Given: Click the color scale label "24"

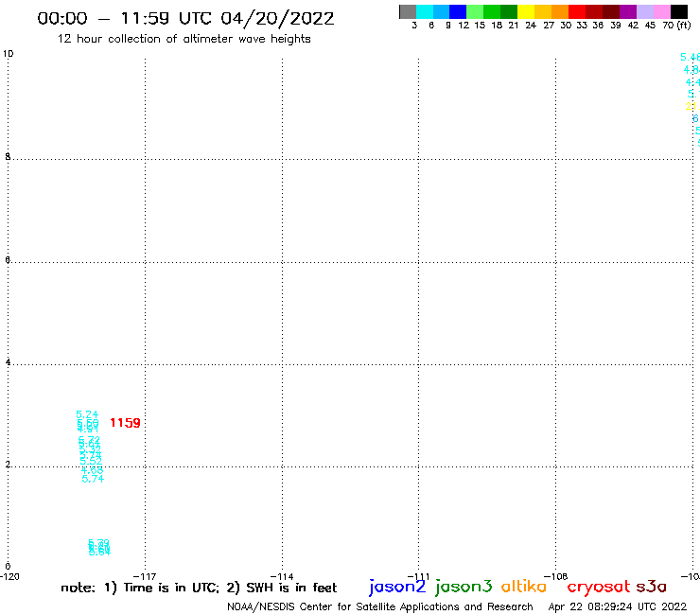Looking at the screenshot, I should pos(531,25).
